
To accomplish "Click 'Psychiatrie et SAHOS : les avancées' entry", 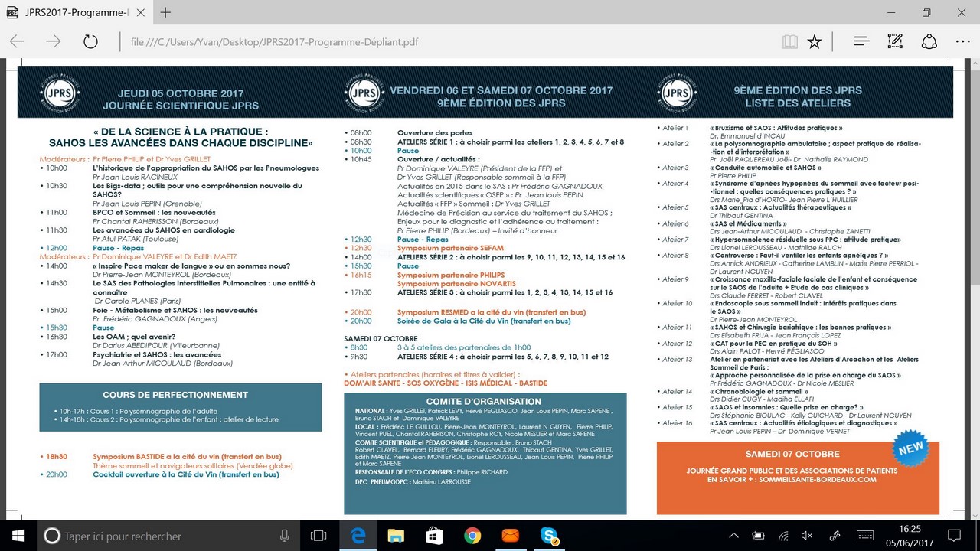I will click(157, 354).
